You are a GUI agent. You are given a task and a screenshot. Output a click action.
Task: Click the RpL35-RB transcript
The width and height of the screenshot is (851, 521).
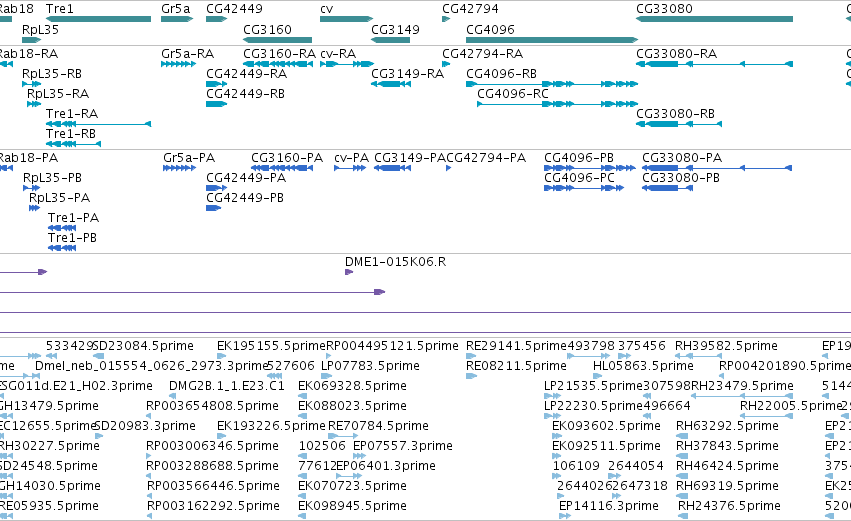pos(31,84)
